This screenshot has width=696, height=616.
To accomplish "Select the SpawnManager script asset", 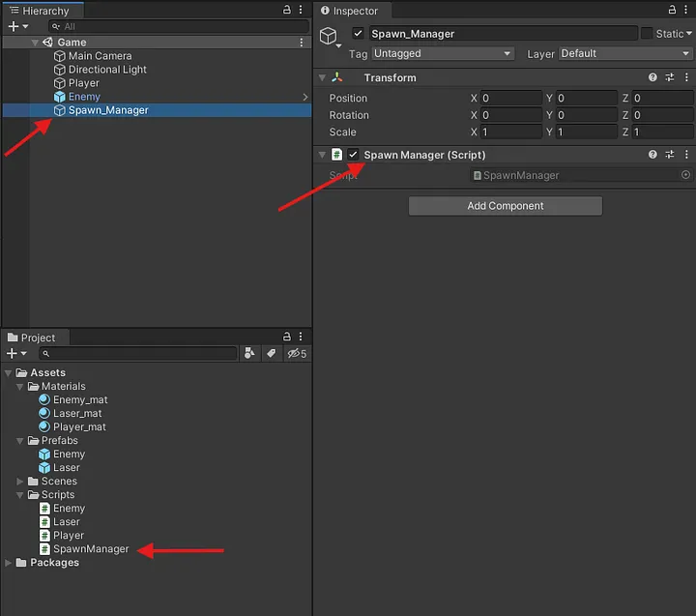I will [x=90, y=548].
